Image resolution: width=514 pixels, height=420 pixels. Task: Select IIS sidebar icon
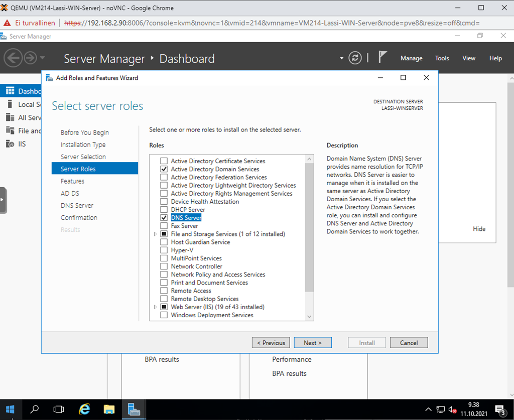click(x=10, y=144)
